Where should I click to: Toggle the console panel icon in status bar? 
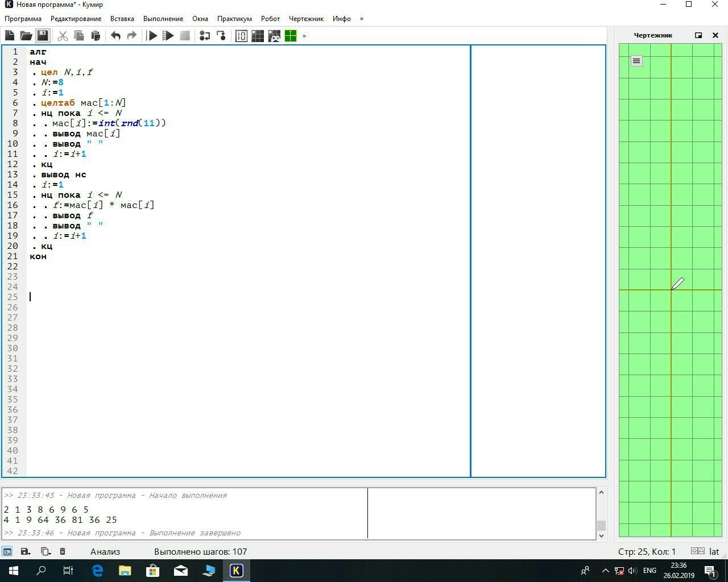[7, 551]
